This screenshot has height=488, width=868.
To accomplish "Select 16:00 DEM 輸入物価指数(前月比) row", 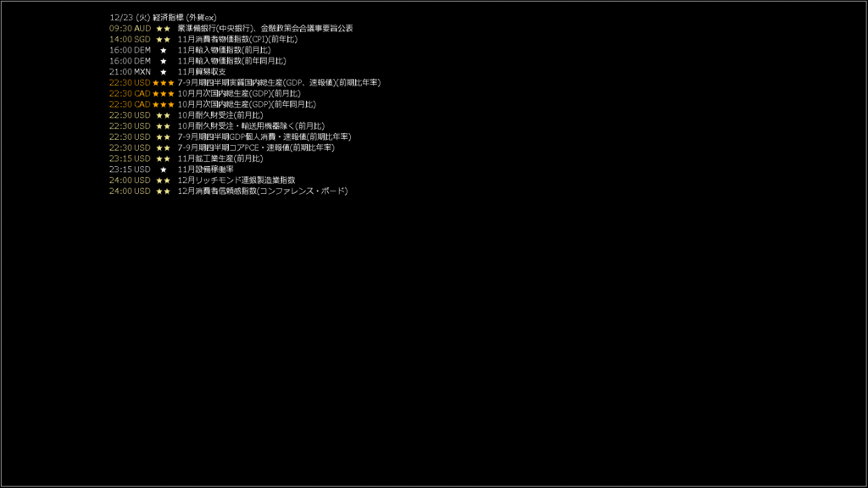I will pyautogui.click(x=190, y=50).
